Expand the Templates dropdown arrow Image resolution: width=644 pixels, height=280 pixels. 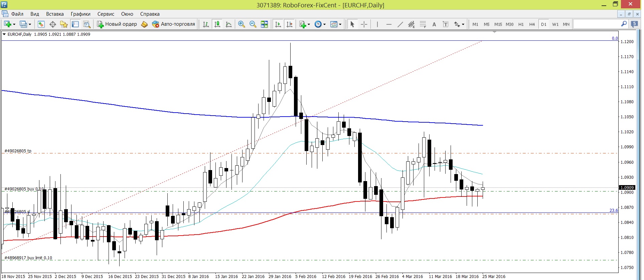340,24
